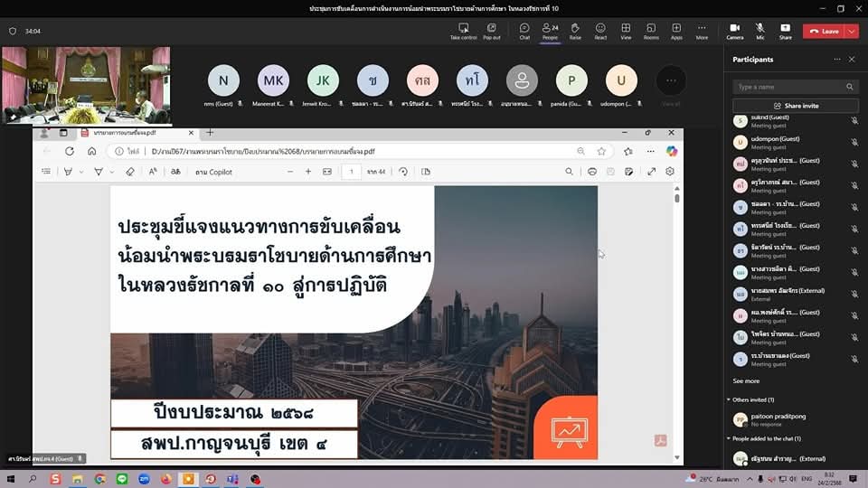Click the red Leave button
This screenshot has height=488, width=868.
click(x=825, y=32)
